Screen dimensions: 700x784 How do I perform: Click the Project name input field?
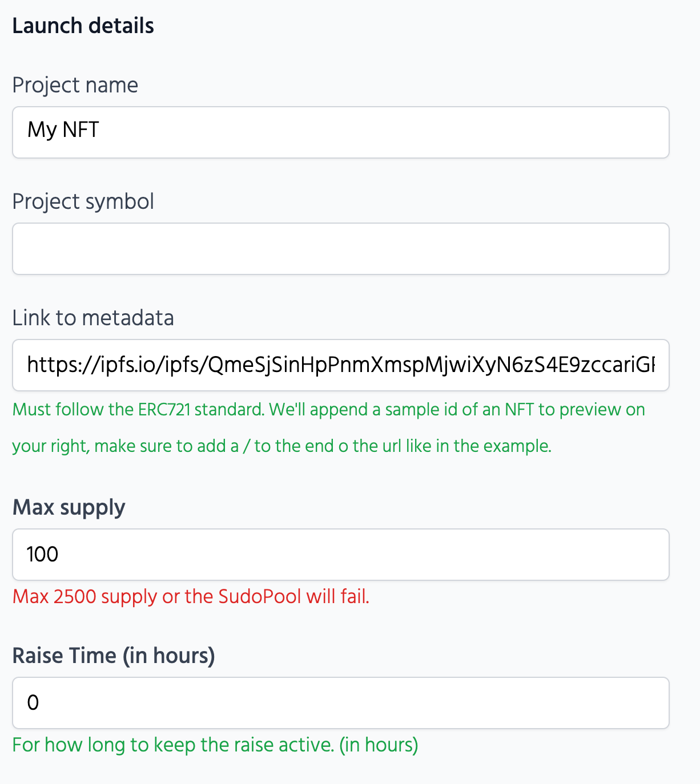(340, 132)
